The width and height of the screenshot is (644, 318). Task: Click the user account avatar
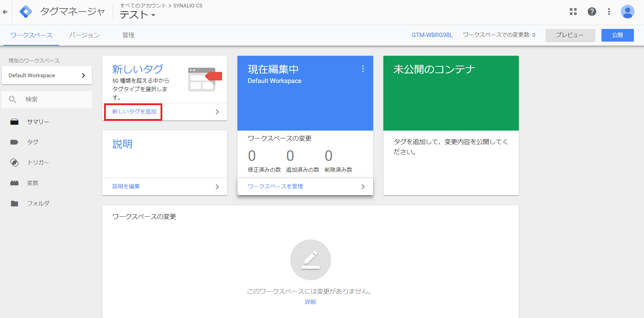click(x=628, y=12)
